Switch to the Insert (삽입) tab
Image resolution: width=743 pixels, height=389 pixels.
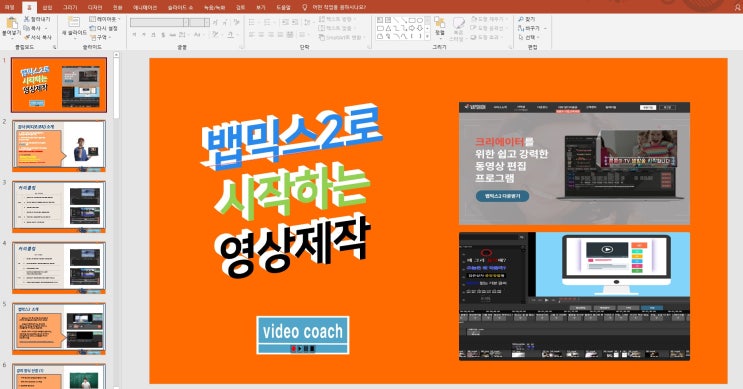pyautogui.click(x=47, y=7)
